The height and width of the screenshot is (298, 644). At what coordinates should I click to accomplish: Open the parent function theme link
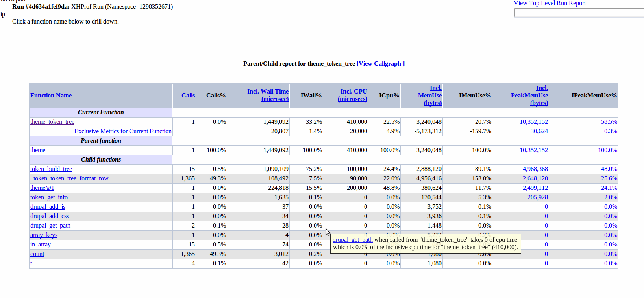[38, 150]
